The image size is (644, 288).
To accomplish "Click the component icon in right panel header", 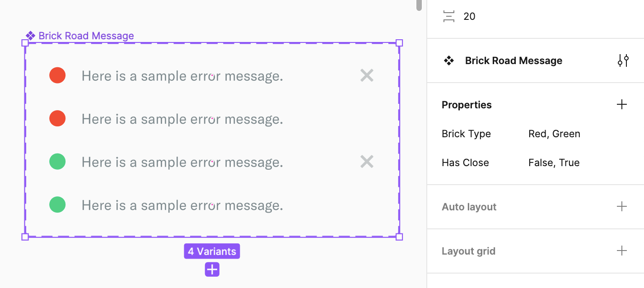I will [448, 60].
